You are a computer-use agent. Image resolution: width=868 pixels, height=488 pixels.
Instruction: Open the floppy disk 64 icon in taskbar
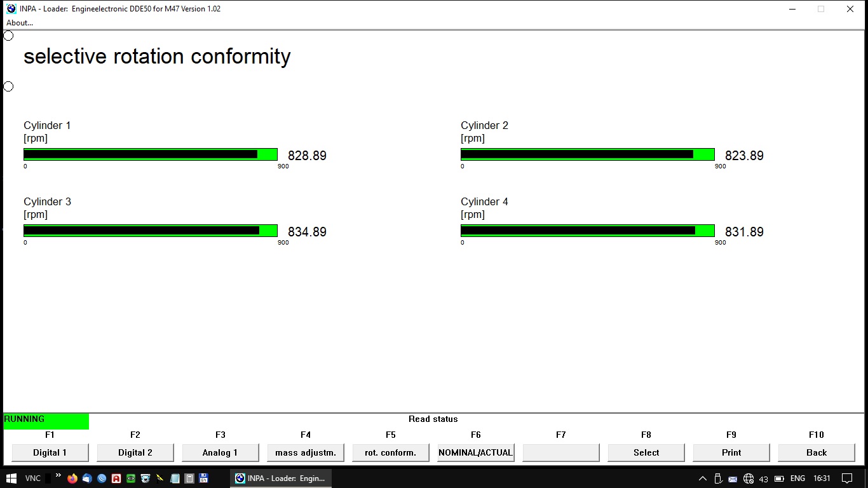204,478
